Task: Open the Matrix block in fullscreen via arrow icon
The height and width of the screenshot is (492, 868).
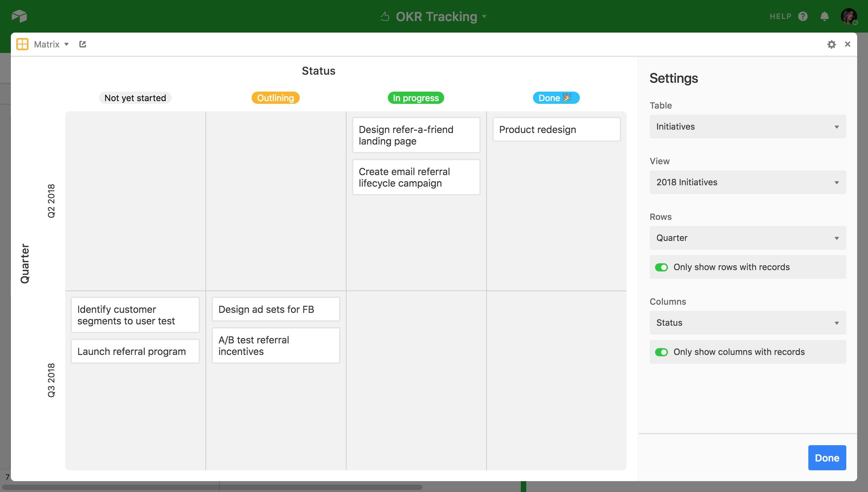Action: coord(83,44)
